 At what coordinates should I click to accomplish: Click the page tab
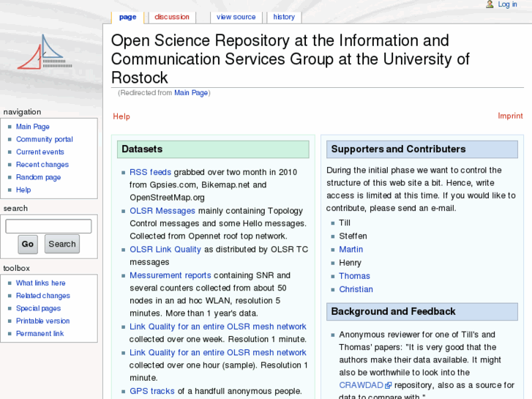point(127,17)
